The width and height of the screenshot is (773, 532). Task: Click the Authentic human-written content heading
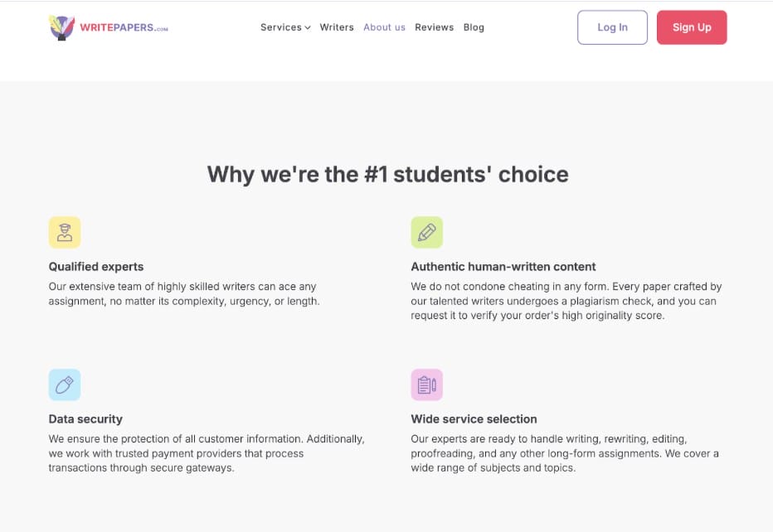[x=503, y=267]
